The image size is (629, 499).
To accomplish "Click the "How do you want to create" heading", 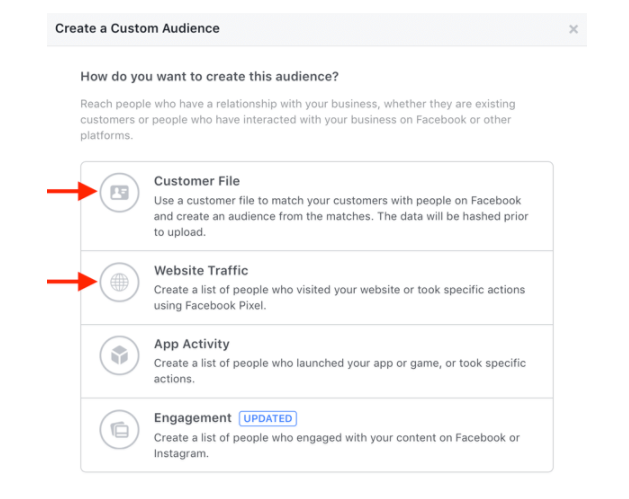I will [210, 76].
